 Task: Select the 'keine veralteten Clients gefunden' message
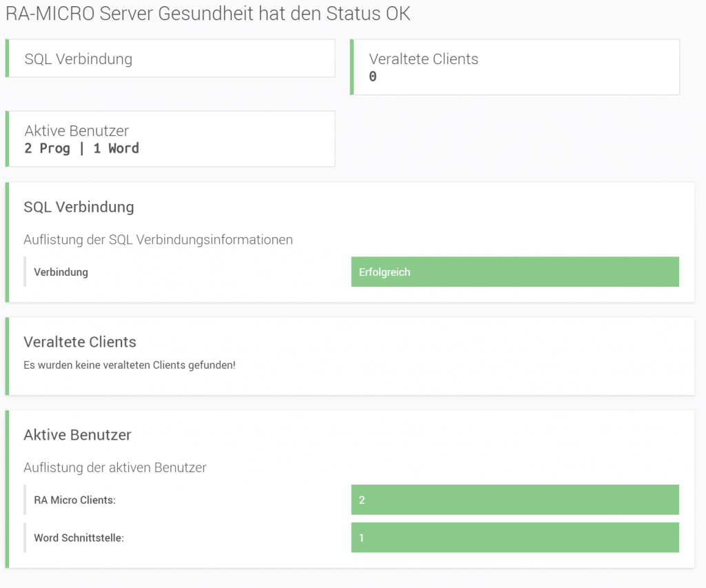tap(130, 365)
